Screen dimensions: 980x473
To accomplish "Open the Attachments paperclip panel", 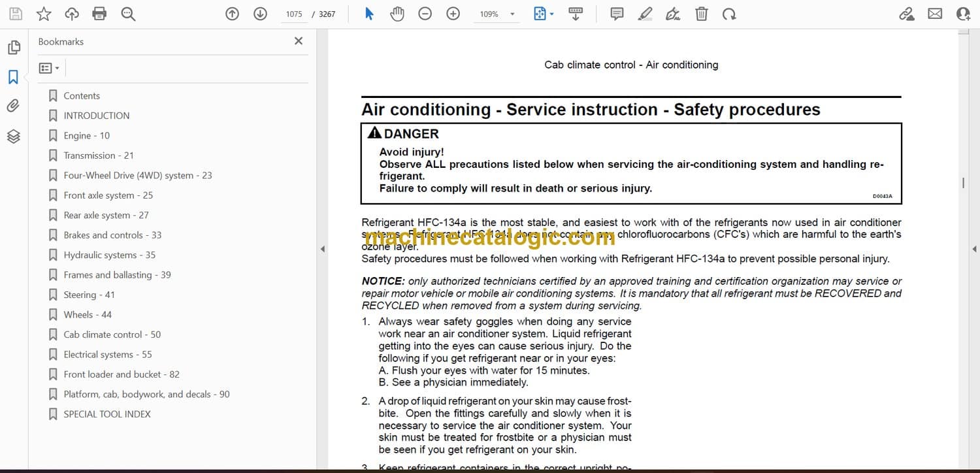I will (x=14, y=106).
